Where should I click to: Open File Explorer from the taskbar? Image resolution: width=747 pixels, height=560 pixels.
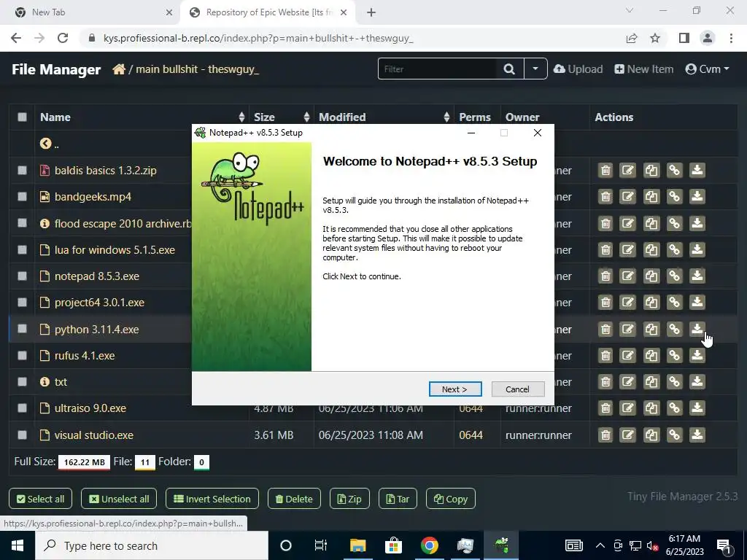pos(357,545)
